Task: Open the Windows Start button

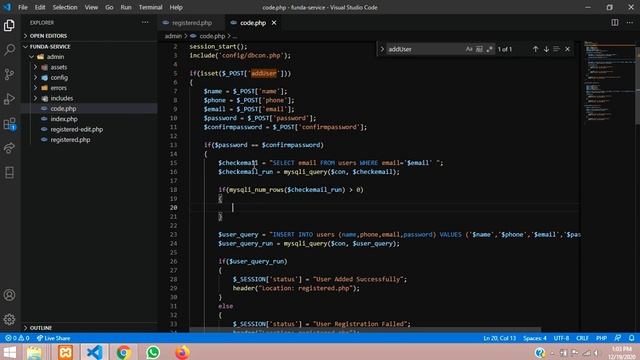Action: tap(9, 352)
